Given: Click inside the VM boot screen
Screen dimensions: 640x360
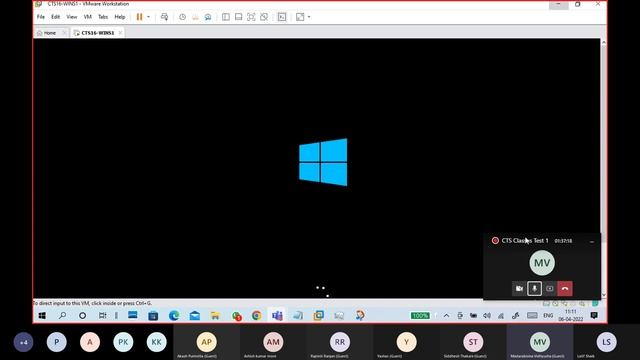Looking at the screenshot, I should coord(317,168).
